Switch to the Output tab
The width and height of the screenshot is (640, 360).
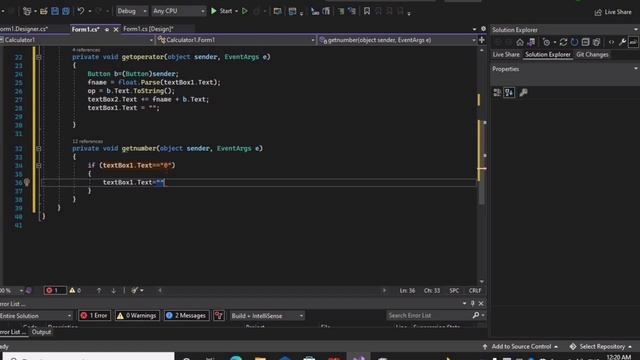point(41,332)
